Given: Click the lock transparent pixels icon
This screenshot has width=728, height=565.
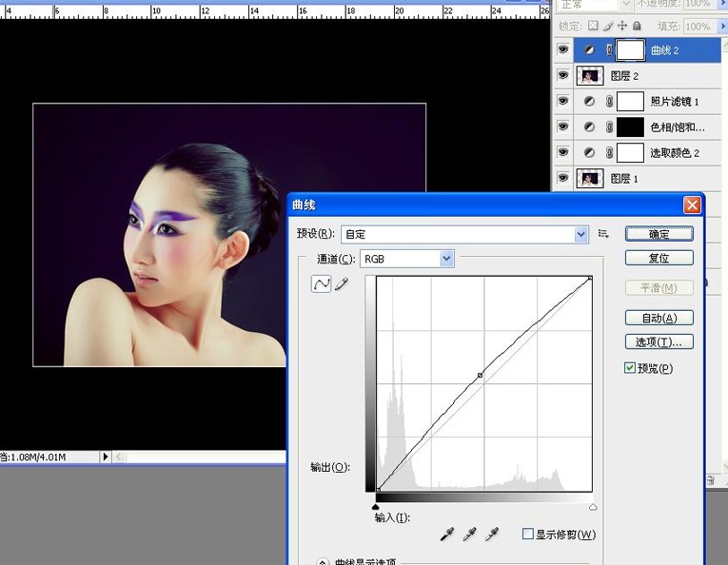Looking at the screenshot, I should click(593, 26).
